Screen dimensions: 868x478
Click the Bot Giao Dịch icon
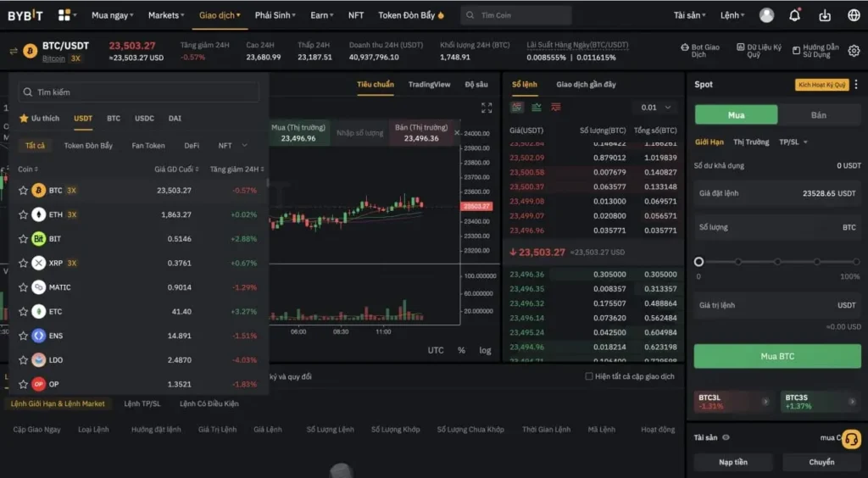[x=685, y=47]
